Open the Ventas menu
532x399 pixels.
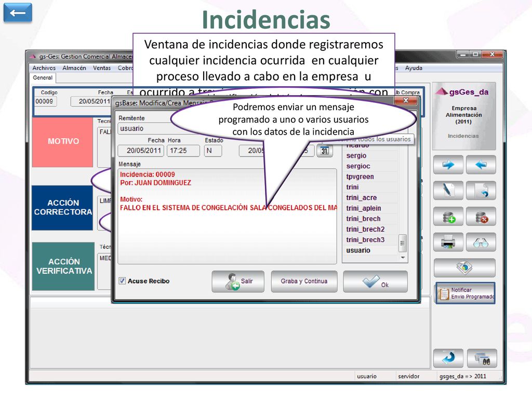coord(102,68)
